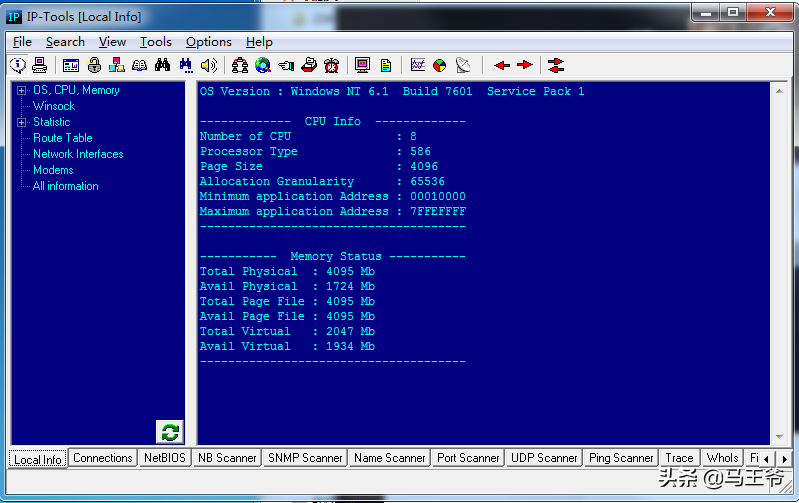Switch to the SNMP Scanner tab
This screenshot has height=503, width=799.
(x=305, y=458)
